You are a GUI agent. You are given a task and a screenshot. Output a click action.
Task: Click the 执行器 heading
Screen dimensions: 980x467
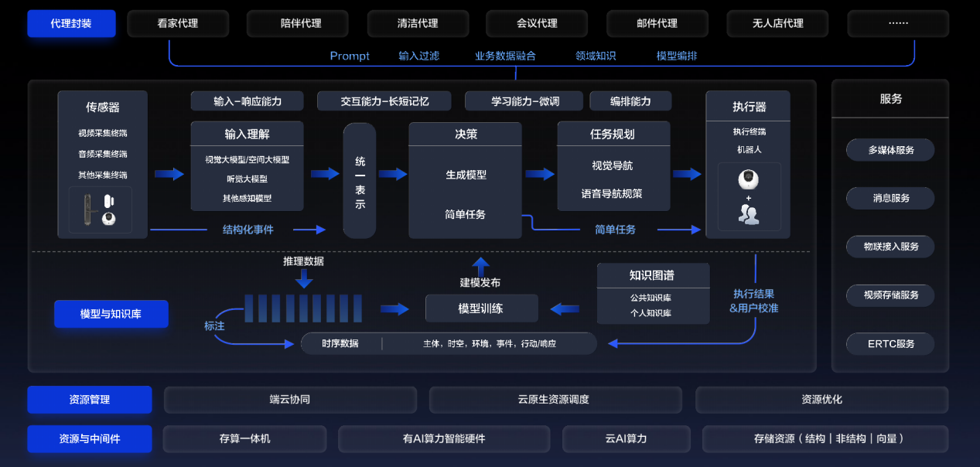point(749,107)
